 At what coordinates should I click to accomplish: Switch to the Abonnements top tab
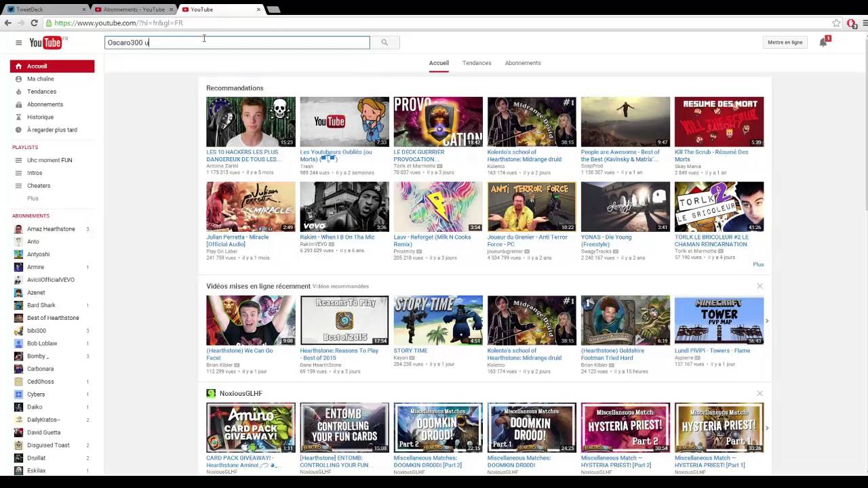point(523,63)
